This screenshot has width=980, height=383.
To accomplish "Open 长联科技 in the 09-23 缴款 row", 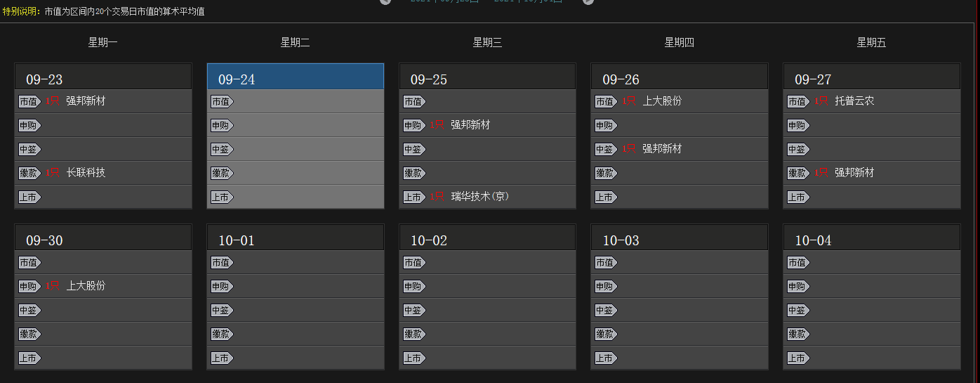I will pyautogui.click(x=86, y=173).
